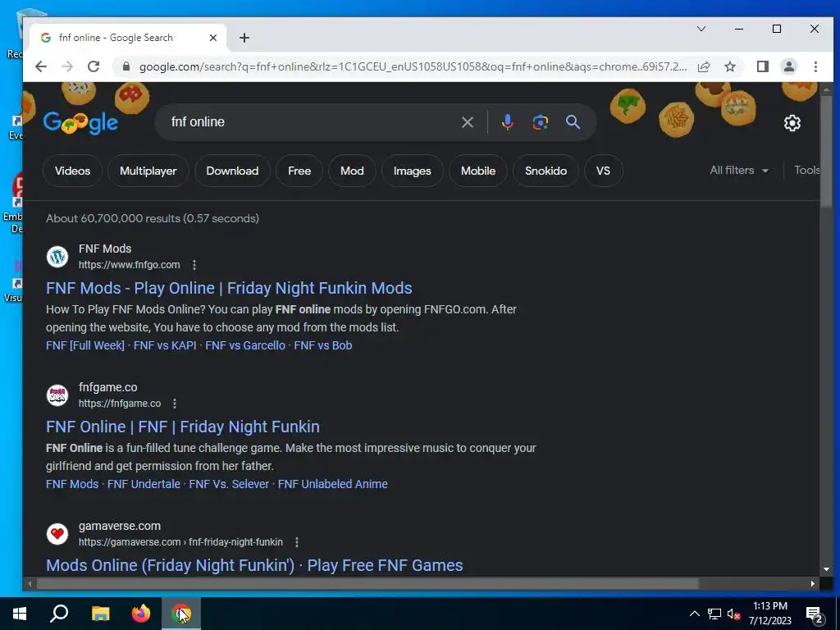Open File Explorer from taskbar
The image size is (840, 630).
coord(100,614)
